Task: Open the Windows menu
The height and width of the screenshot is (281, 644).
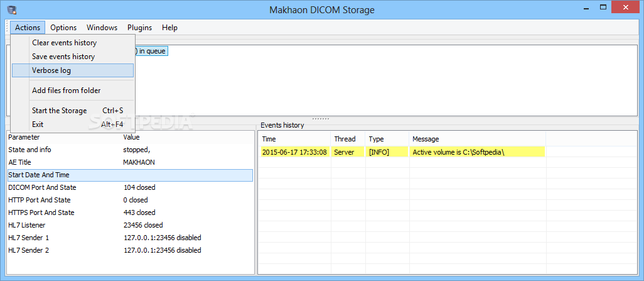Action: click(x=102, y=28)
